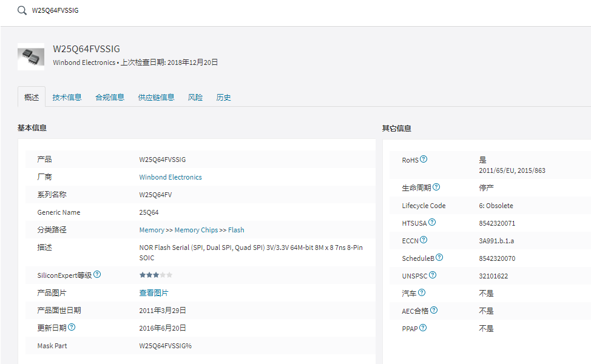Screen dimensions: 591x364
Task: Click the date 2011年3月29日
Action: (163, 311)
